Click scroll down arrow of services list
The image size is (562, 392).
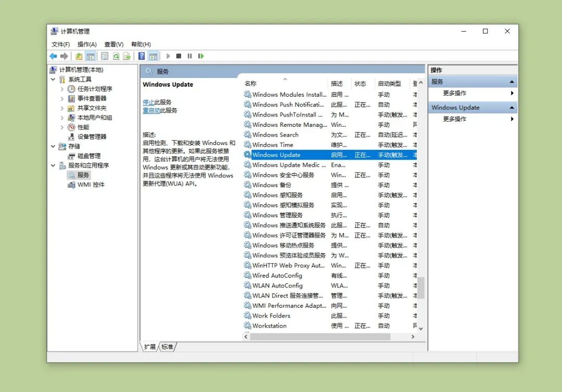click(421, 328)
